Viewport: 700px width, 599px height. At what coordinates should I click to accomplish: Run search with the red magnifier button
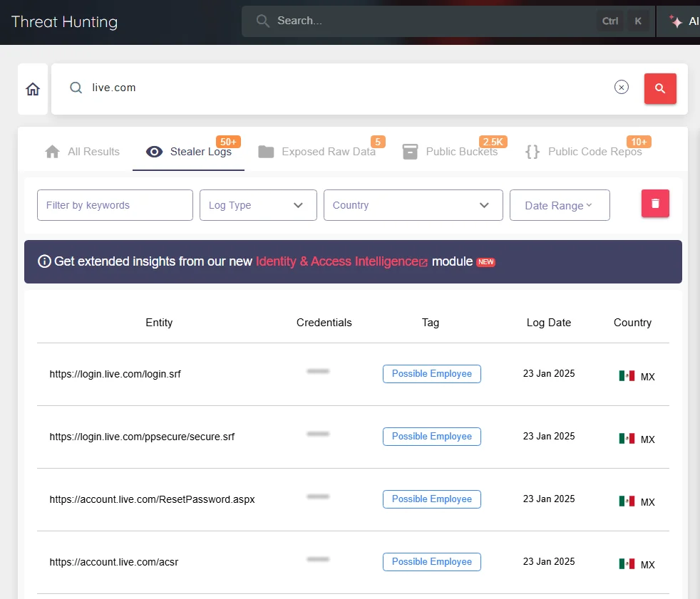[660, 89]
